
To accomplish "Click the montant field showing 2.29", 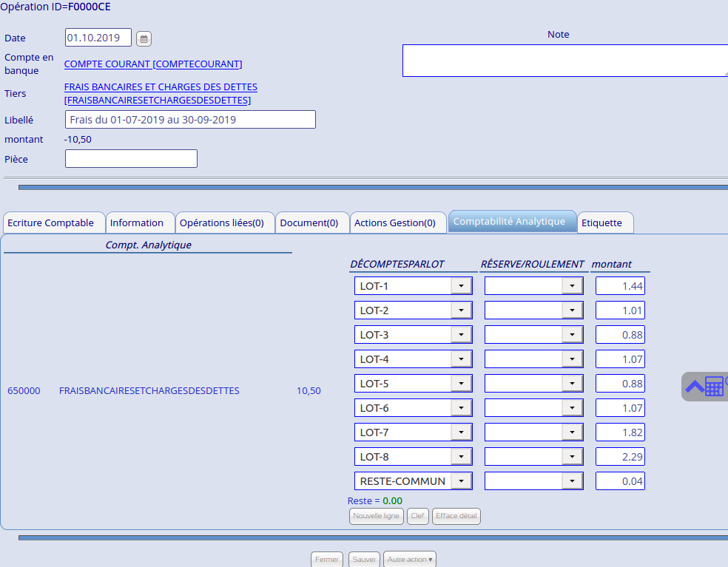I will tap(620, 457).
